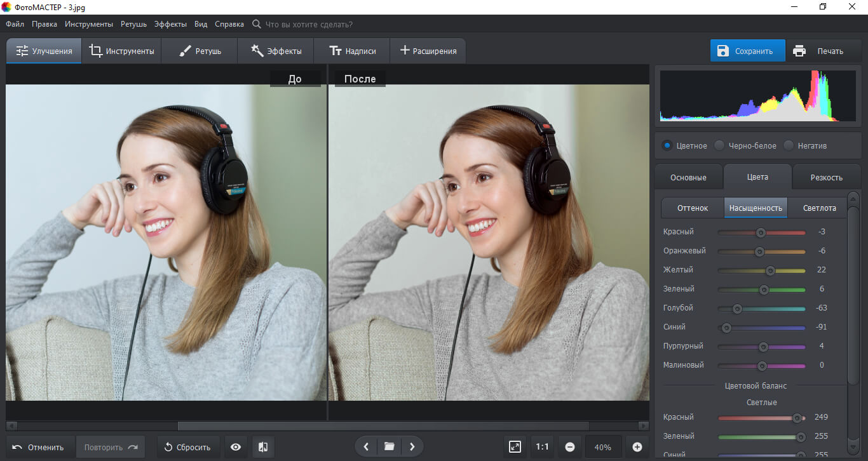The height and width of the screenshot is (461, 868).
Task: Zoom out with the minus icon
Action: [x=570, y=447]
